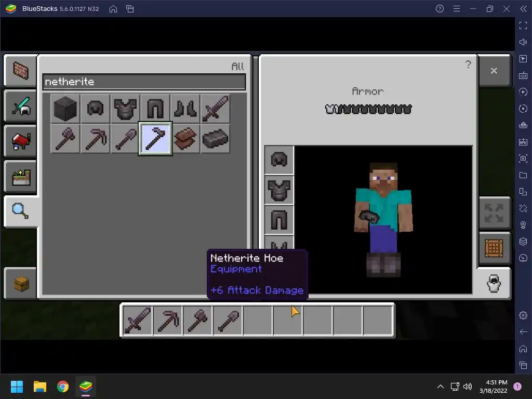The height and width of the screenshot is (399, 532).
Task: Open the Windows Start menu
Action: pyautogui.click(x=17, y=387)
